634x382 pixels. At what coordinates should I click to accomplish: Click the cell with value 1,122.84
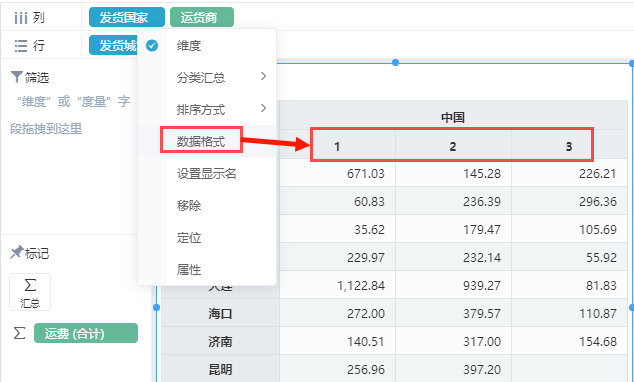tap(337, 285)
